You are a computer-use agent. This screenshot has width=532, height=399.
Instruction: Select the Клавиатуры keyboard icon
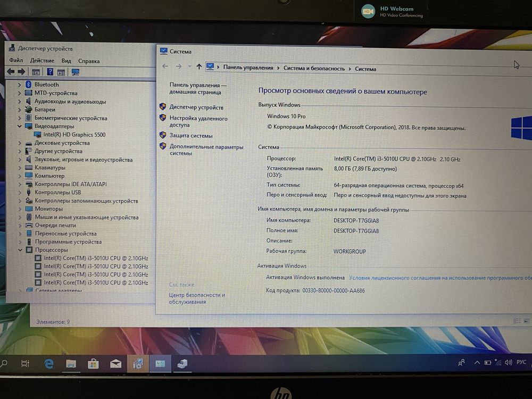(x=29, y=168)
